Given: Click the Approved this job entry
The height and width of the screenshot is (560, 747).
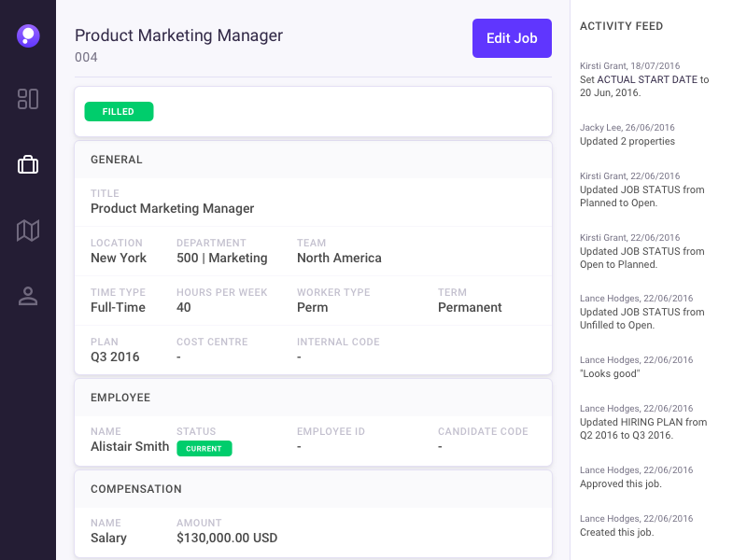Looking at the screenshot, I should pyautogui.click(x=637, y=477).
